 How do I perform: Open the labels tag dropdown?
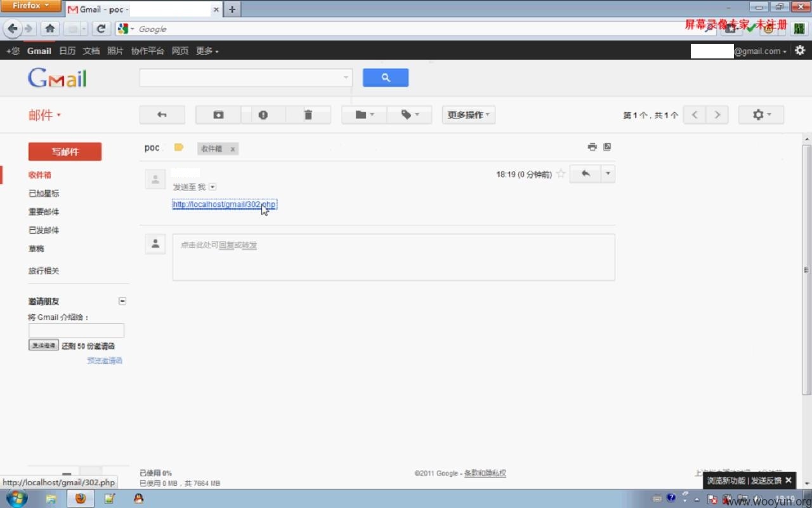410,114
